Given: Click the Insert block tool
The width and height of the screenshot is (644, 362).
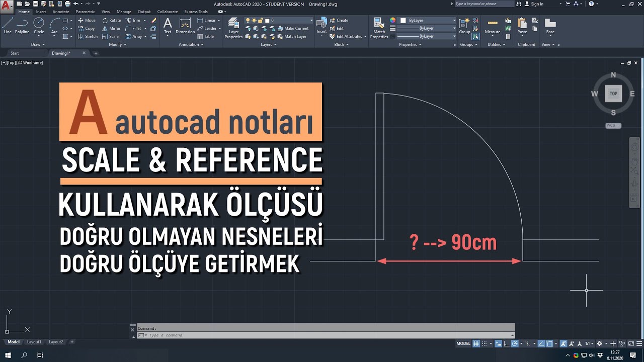Looking at the screenshot, I should tap(321, 26).
